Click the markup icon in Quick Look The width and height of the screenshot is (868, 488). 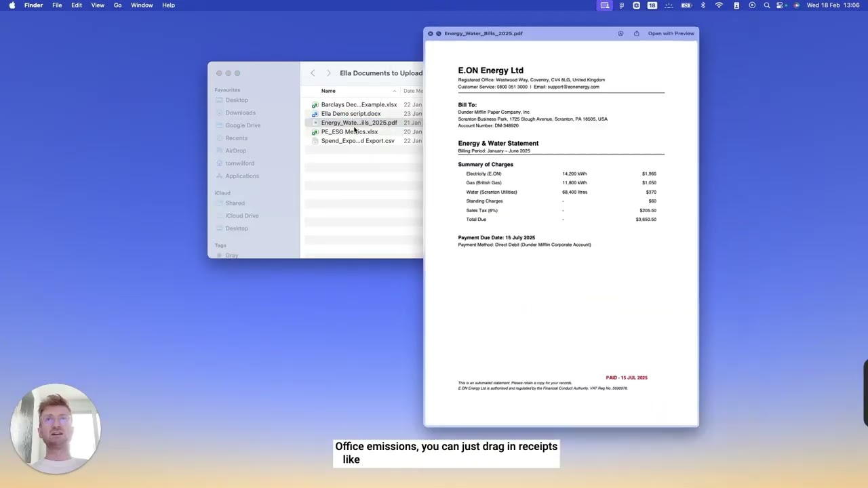pyautogui.click(x=620, y=33)
